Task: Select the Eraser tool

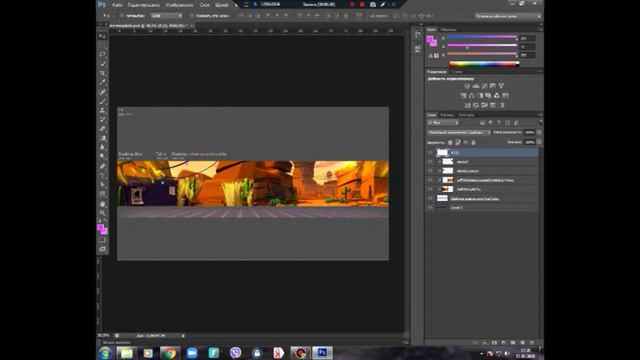Action: coord(102,129)
